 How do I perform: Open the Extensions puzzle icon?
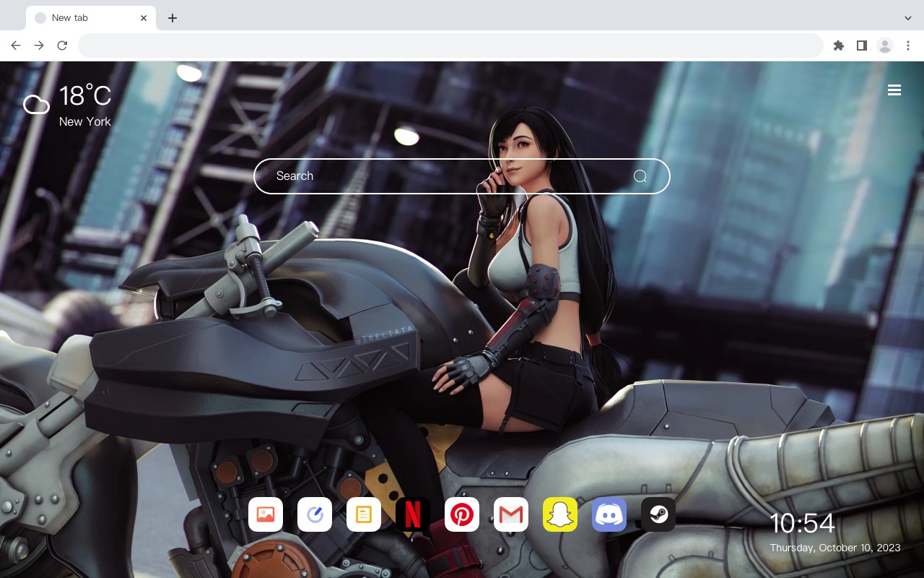point(838,46)
